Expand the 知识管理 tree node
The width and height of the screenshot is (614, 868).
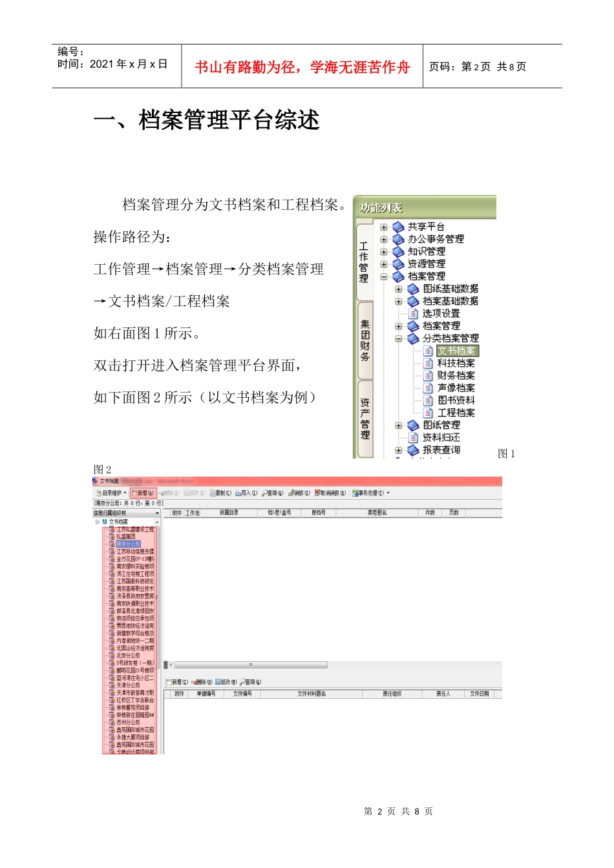pos(384,252)
